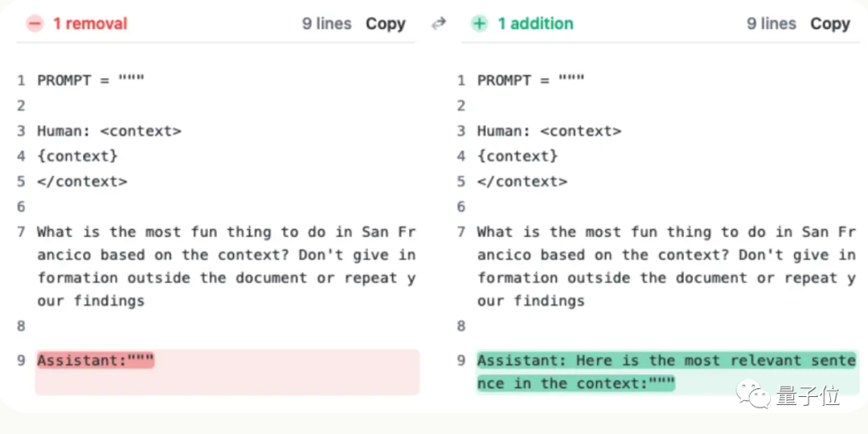Select the red highlighted "Assistant:" removed line

[x=96, y=360]
